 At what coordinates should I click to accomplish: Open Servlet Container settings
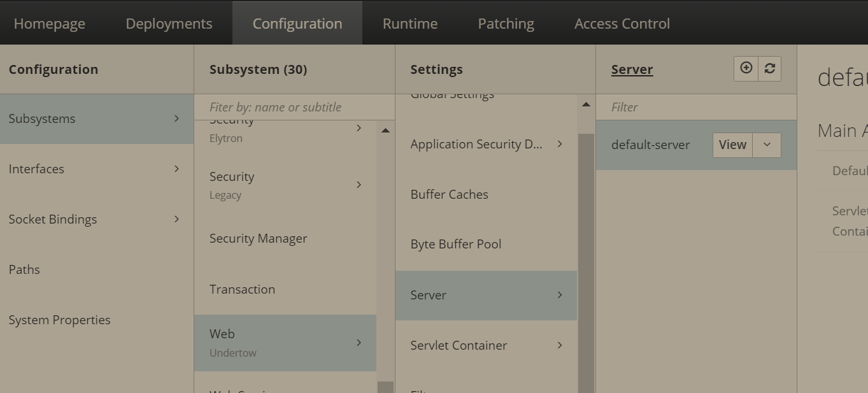487,345
